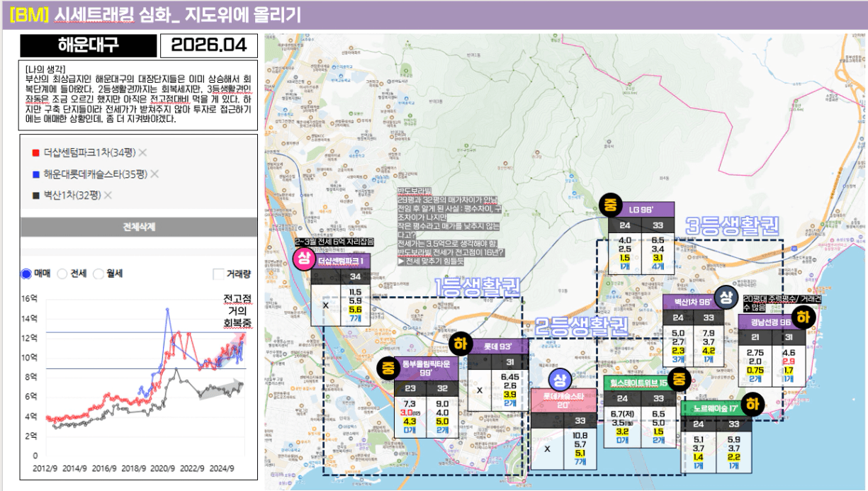Select the 하 badge on 경남선경 96

(803, 318)
